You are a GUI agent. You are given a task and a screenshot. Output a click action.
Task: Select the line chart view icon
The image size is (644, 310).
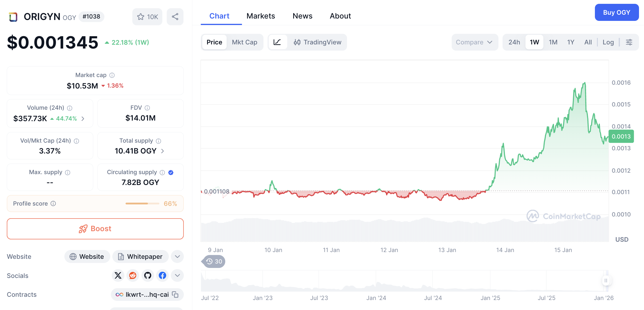tap(277, 42)
